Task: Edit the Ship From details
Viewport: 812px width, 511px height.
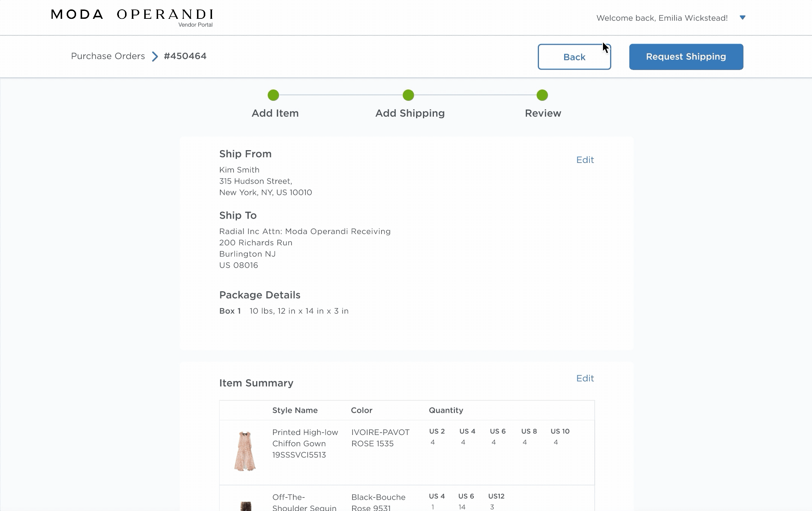Action: [x=585, y=160]
